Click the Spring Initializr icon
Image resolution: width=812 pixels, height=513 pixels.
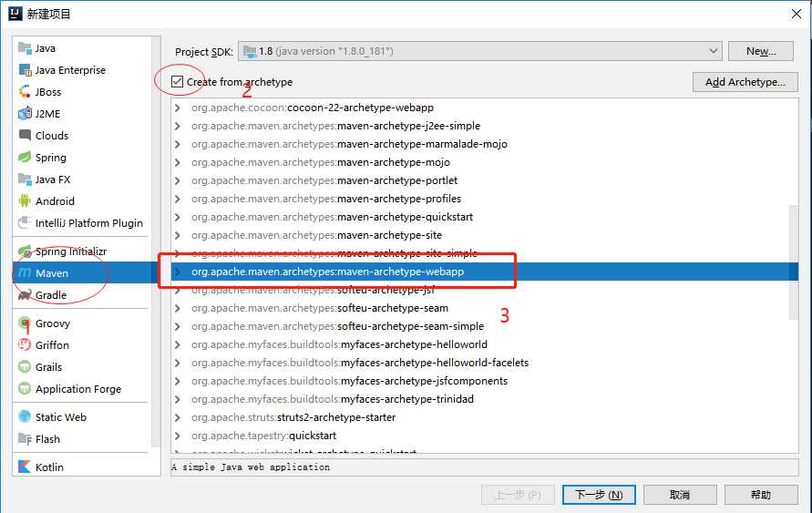pos(25,251)
